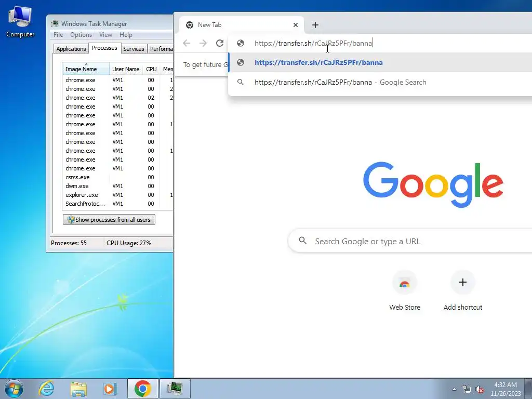The height and width of the screenshot is (399, 532).
Task: Open the Web Store shortcut
Action: (404, 291)
